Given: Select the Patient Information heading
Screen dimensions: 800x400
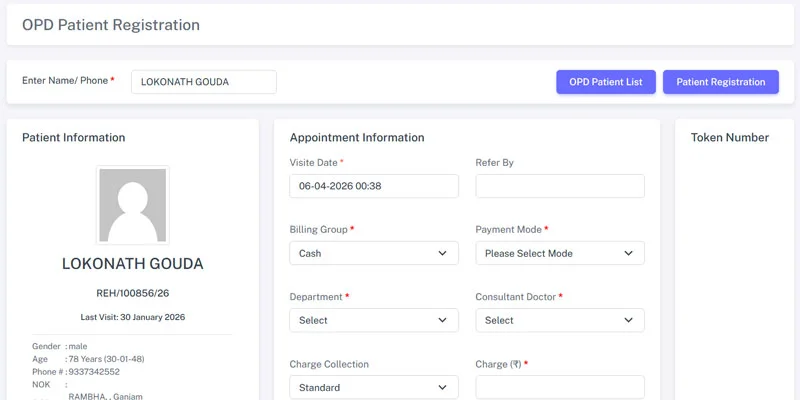Looking at the screenshot, I should click(x=73, y=138).
